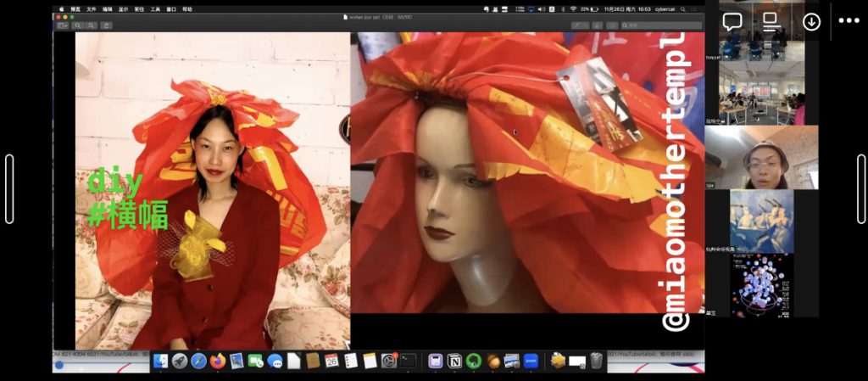
Task: Open the 显示 (View) menu
Action: coord(123,9)
